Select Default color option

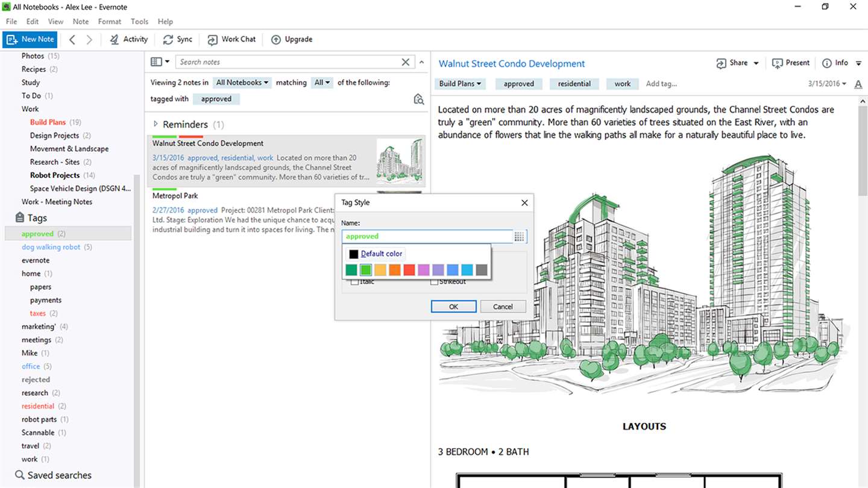[376, 254]
